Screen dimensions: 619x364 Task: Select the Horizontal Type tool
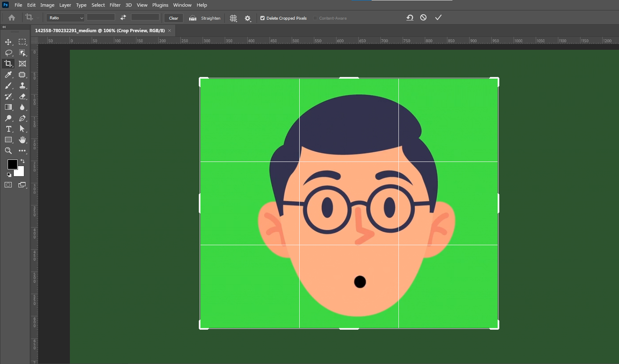click(x=8, y=129)
